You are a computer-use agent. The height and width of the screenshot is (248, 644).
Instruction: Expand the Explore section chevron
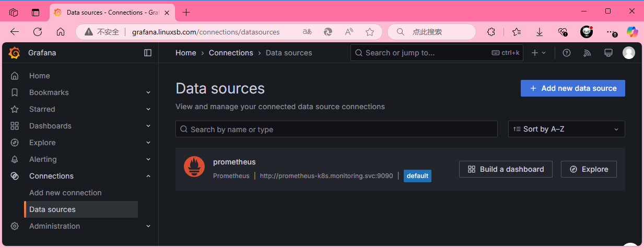pos(148,143)
